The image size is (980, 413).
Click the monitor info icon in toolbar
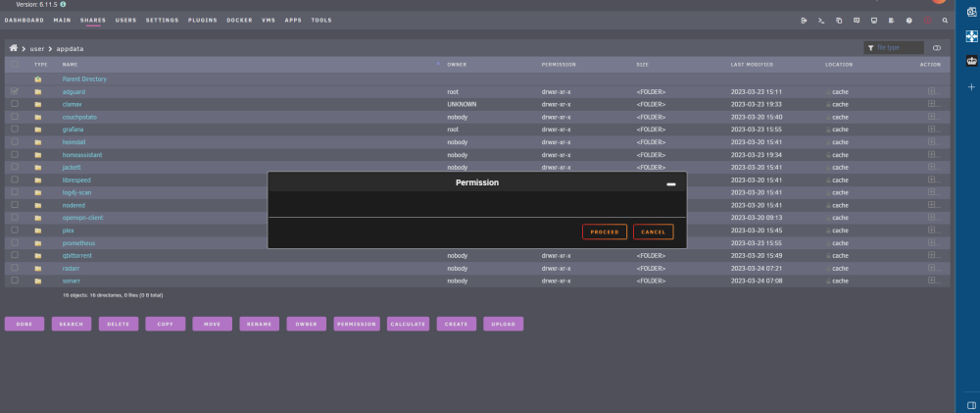coord(874,21)
